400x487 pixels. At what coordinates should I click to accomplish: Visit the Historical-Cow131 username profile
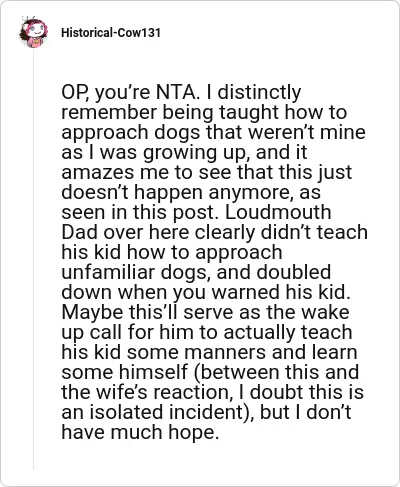(x=111, y=33)
